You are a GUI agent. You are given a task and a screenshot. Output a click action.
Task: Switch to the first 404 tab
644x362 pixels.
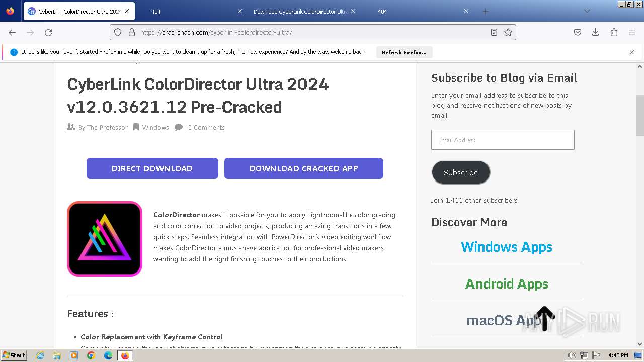pyautogui.click(x=191, y=11)
